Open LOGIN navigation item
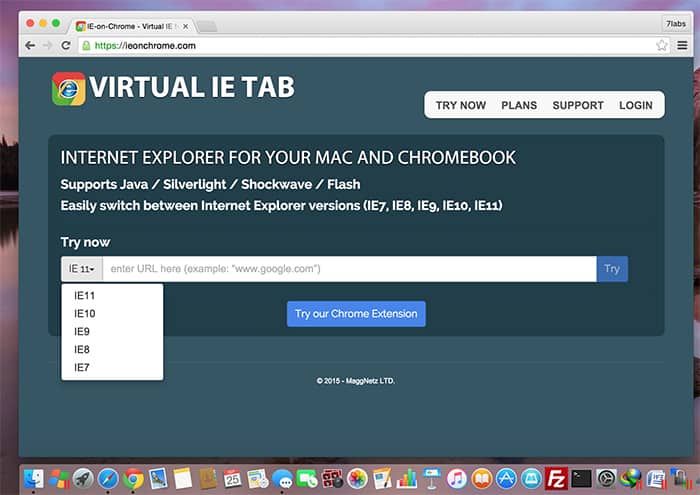The height and width of the screenshot is (495, 700). point(636,105)
